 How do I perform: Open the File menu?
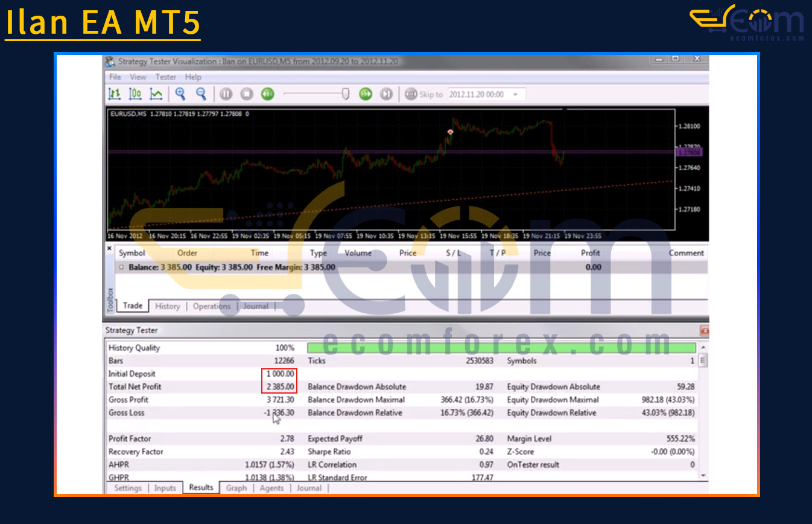[115, 77]
